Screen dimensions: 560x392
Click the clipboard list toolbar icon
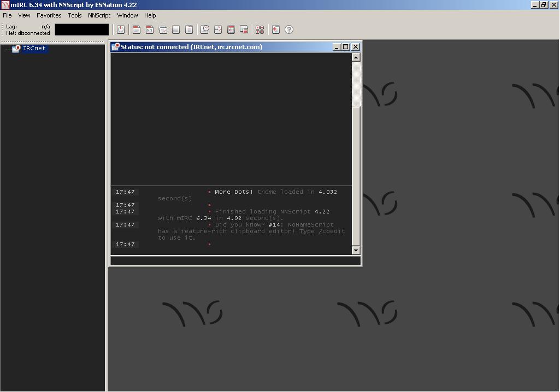189,29
